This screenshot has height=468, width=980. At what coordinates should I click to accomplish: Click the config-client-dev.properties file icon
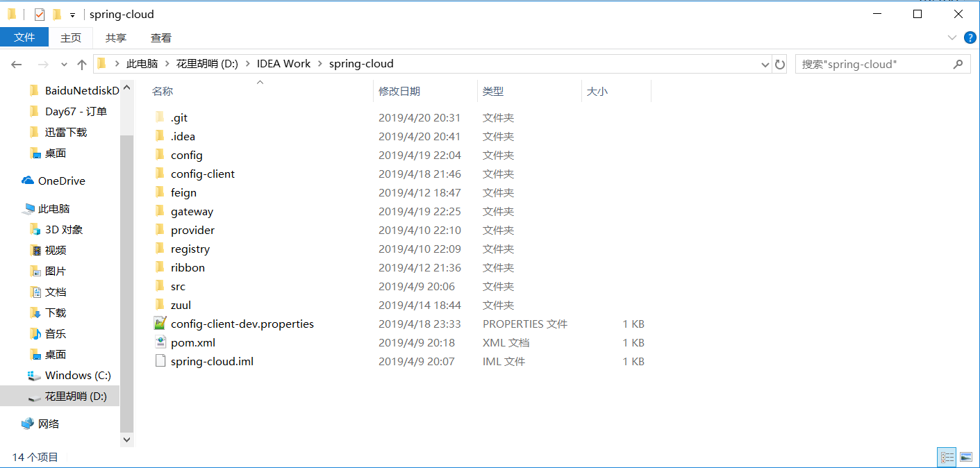(160, 324)
